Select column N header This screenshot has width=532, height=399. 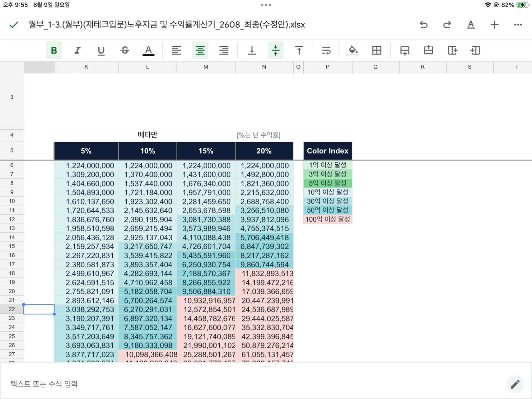coord(264,67)
